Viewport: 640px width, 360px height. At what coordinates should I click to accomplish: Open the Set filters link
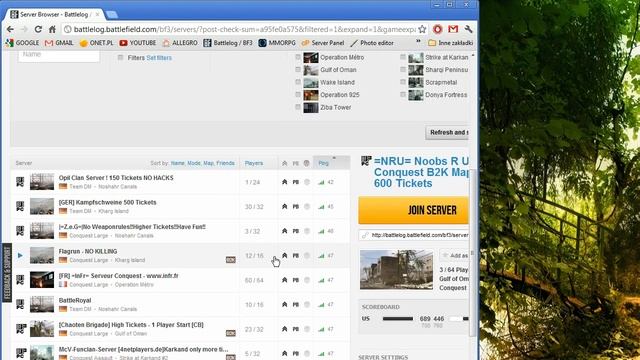pyautogui.click(x=159, y=58)
